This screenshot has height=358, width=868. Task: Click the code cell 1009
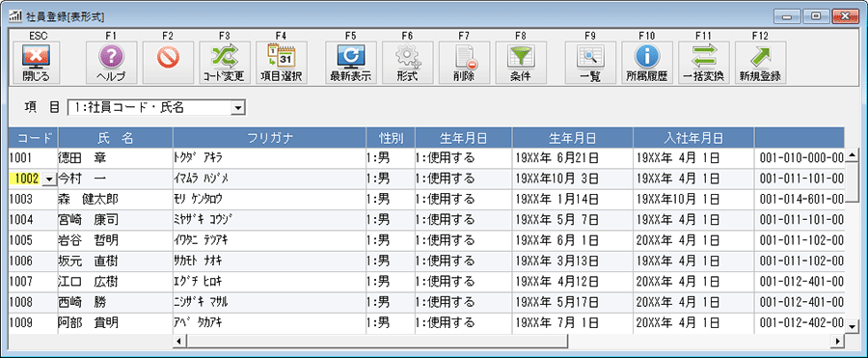(33, 322)
